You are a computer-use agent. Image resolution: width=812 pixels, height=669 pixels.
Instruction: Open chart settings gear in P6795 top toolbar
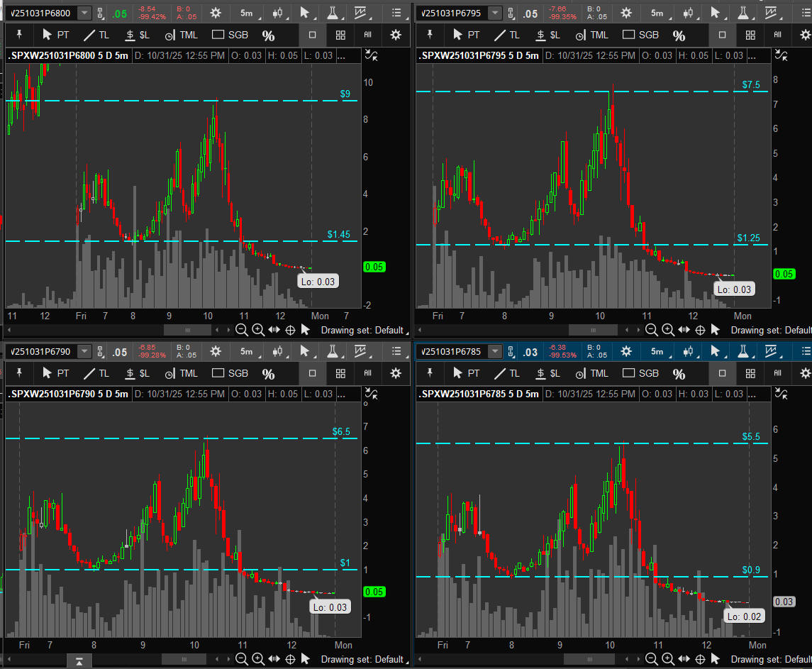[626, 13]
